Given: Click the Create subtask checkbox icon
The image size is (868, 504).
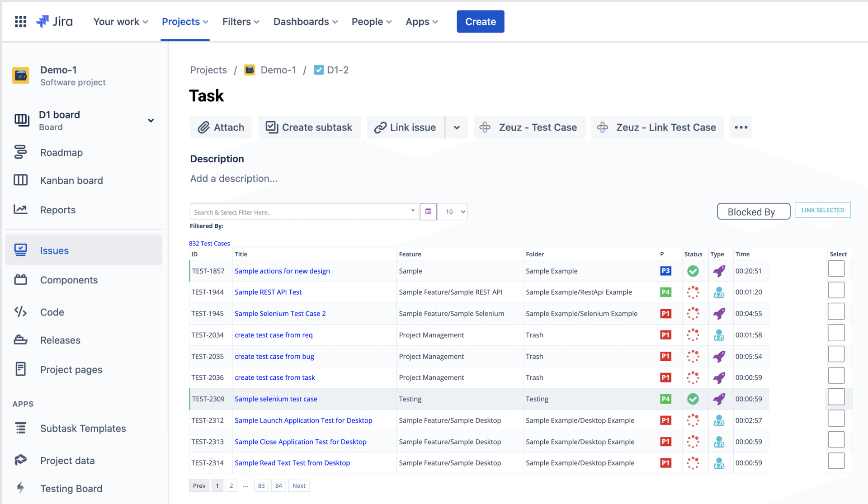Looking at the screenshot, I should coord(272,127).
